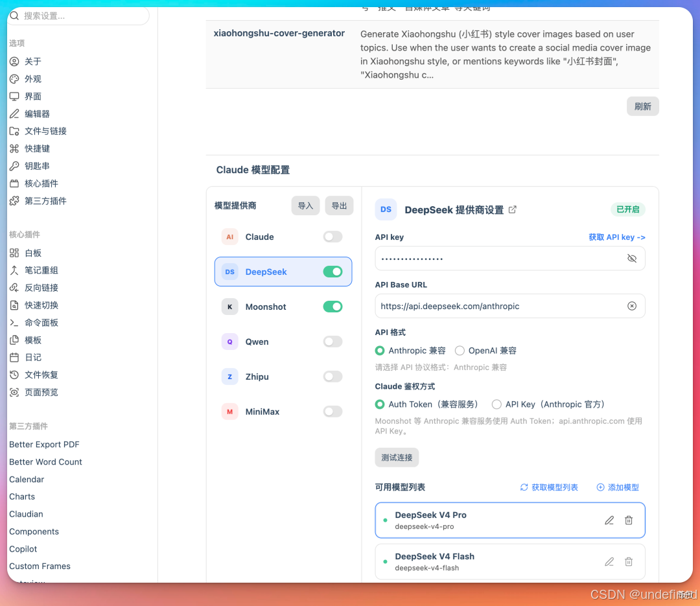Viewport: 700px width, 606px height.
Task: Enable the MiniMax provider toggle
Action: point(332,412)
